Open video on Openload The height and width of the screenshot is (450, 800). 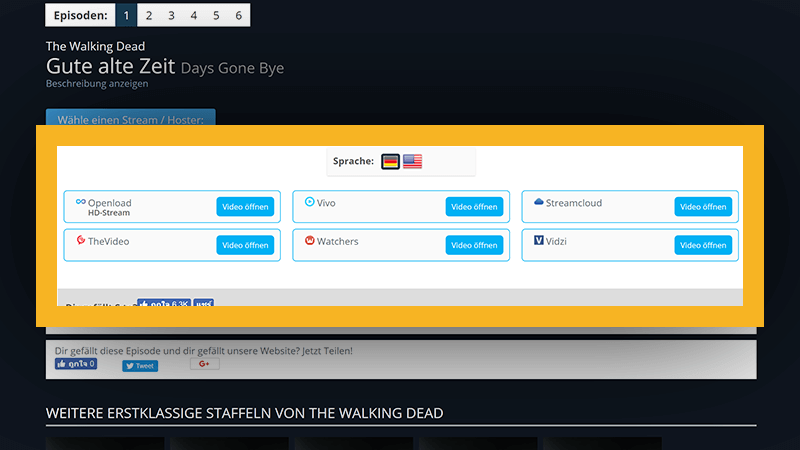tap(245, 207)
